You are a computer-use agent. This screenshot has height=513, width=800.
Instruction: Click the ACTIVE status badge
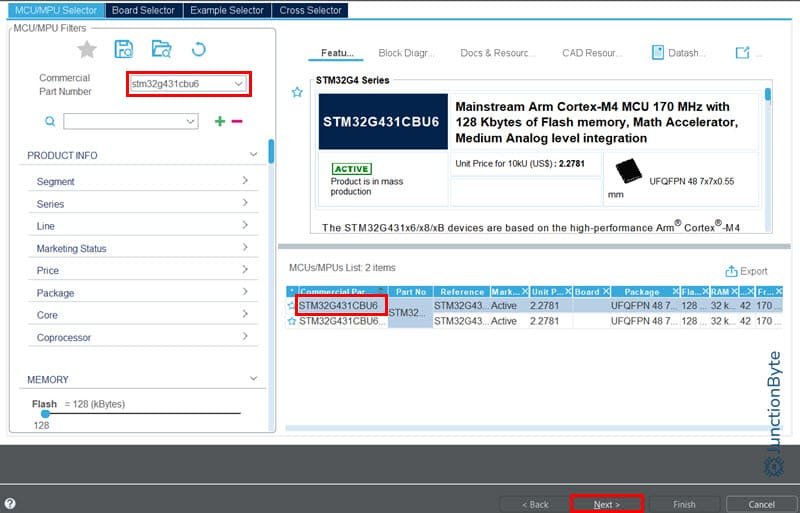352,169
